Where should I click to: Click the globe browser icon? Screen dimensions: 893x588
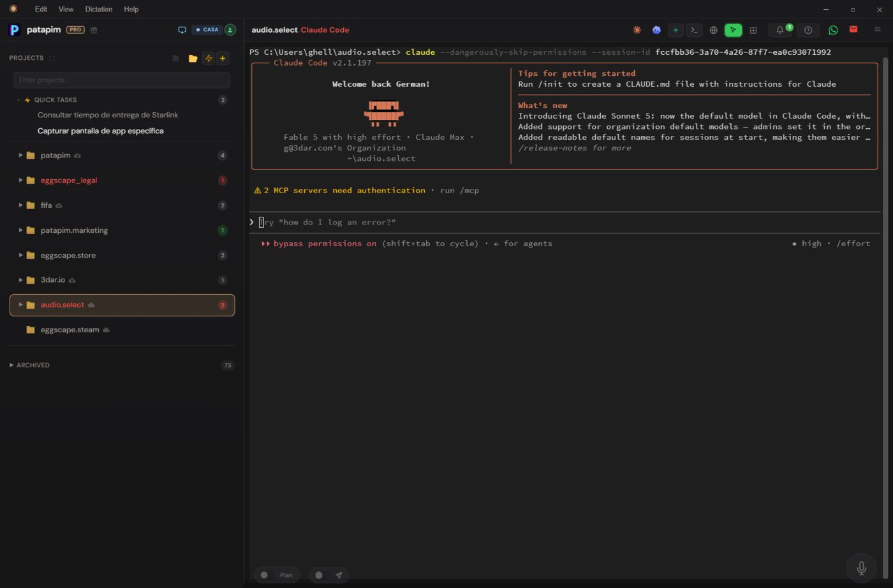pos(714,30)
